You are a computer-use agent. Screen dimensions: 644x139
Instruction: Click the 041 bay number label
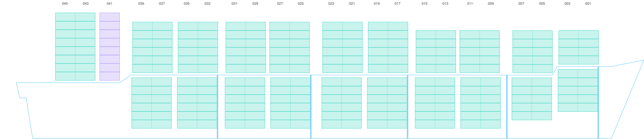pyautogui.click(x=109, y=4)
